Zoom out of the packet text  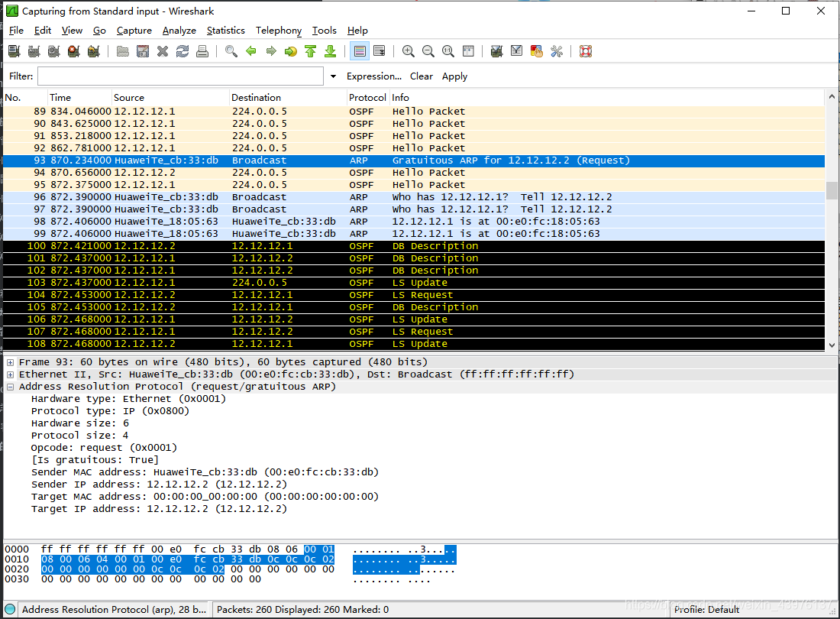(428, 51)
